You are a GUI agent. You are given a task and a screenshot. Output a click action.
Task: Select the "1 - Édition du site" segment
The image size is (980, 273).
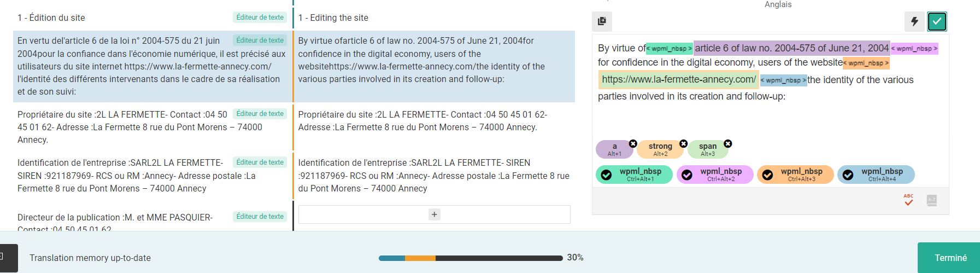[x=51, y=18]
